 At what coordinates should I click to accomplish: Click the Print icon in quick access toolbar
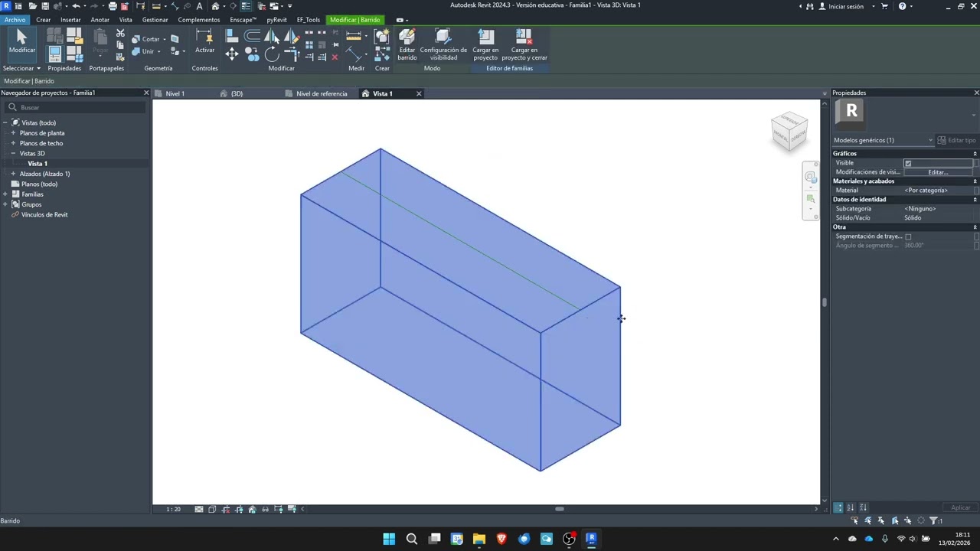(x=113, y=6)
